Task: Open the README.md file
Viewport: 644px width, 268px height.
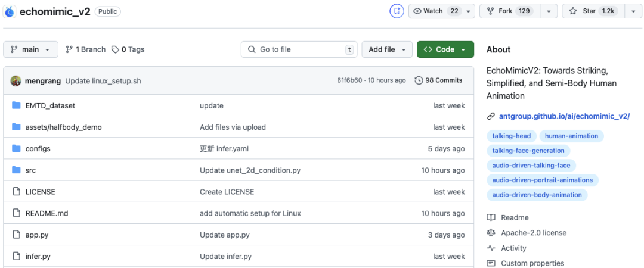Action: click(x=47, y=213)
